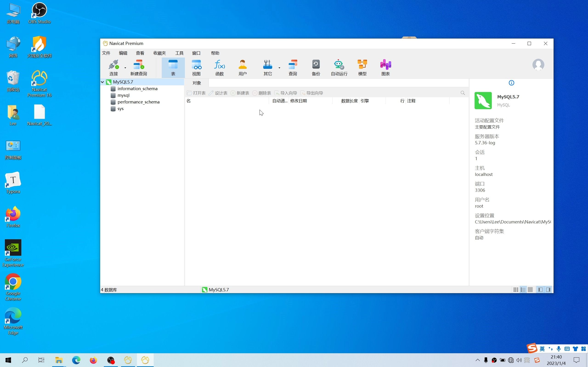Toggle the right information pane visibility
The image size is (588, 367).
(x=548, y=289)
